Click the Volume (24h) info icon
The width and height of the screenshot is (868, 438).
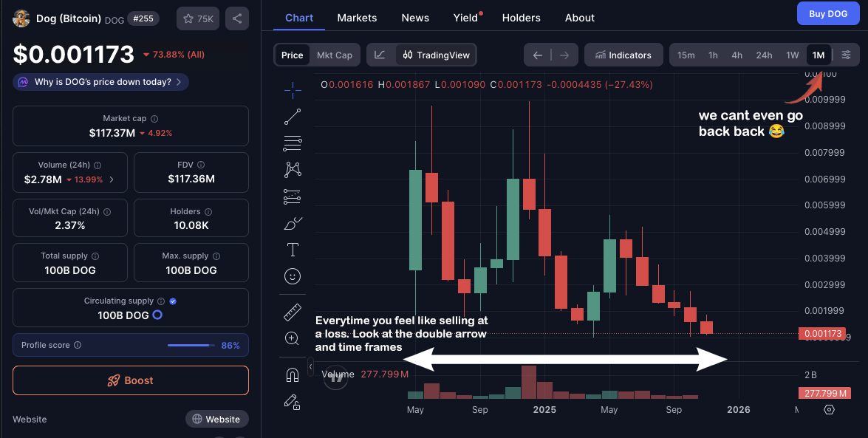(98, 165)
